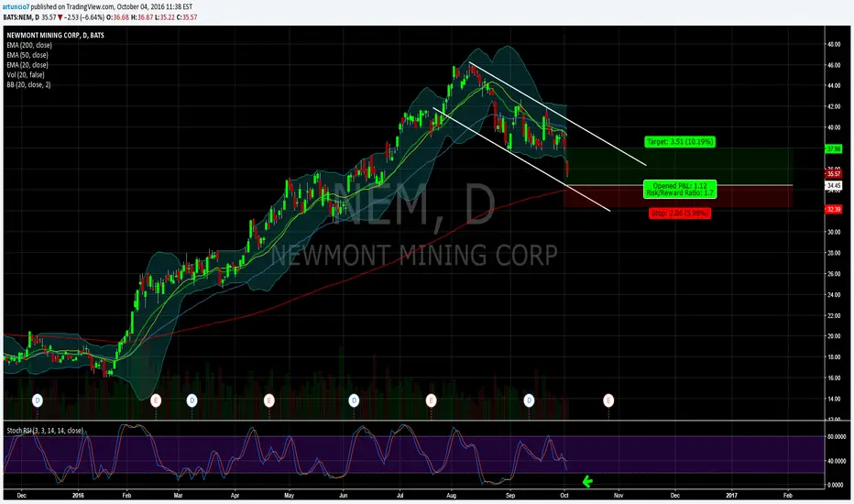Image resolution: width=854 pixels, height=504 pixels.
Task: Click the red 32.39 stop price tag
Action: (x=834, y=209)
